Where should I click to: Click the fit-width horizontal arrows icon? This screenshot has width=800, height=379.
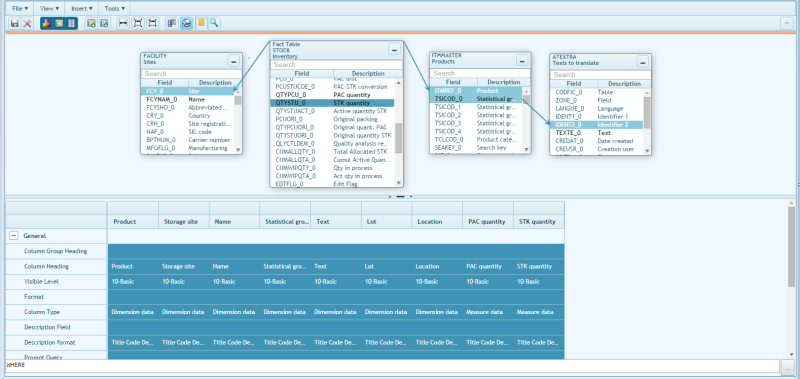(x=123, y=23)
